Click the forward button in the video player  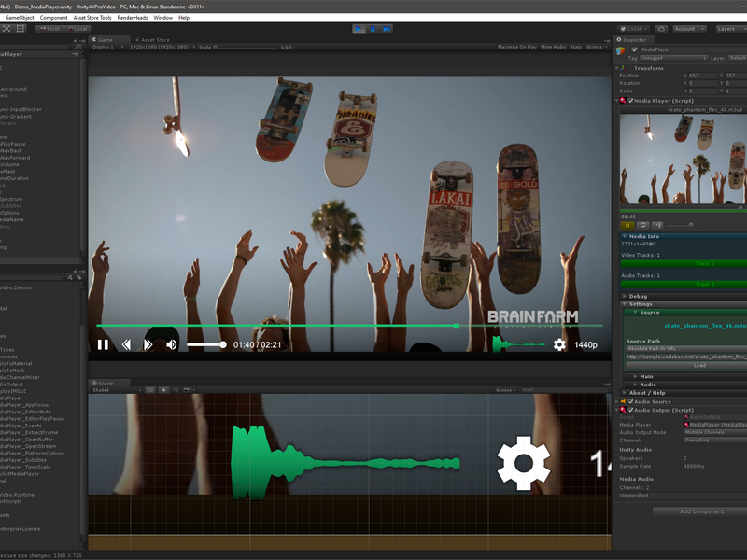[148, 344]
